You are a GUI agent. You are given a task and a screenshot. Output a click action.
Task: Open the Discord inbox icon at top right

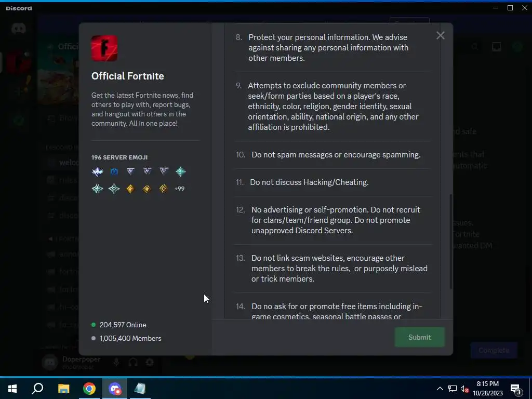coord(497,47)
